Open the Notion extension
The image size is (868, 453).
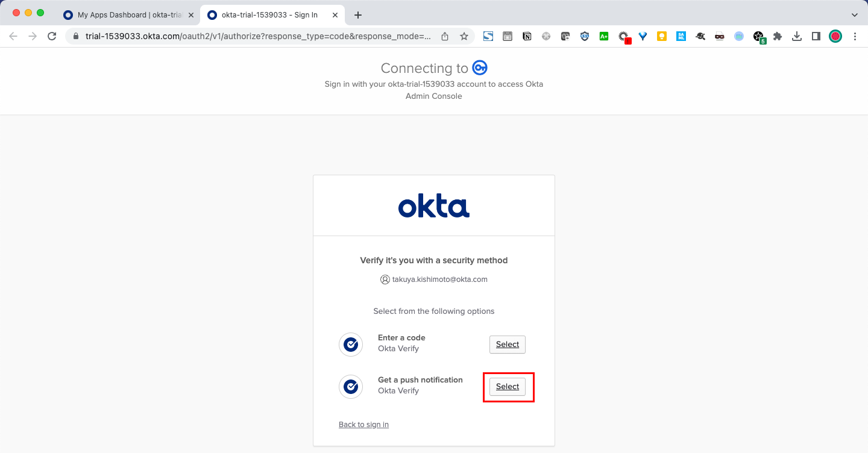(527, 36)
